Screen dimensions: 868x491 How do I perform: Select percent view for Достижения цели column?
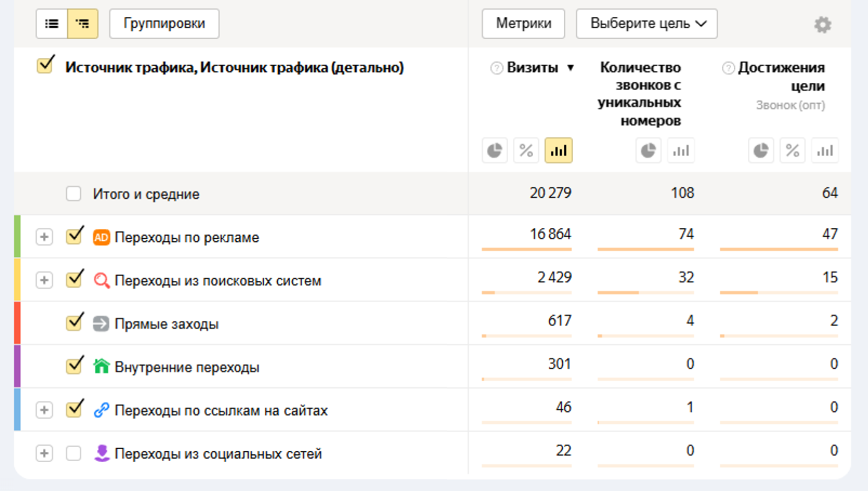coord(792,151)
